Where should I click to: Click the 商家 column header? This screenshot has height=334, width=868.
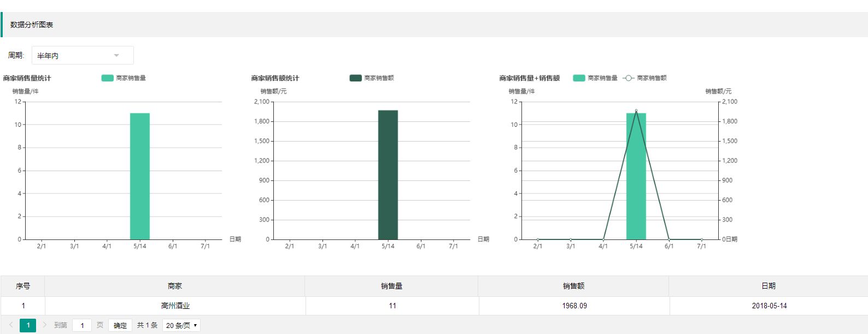pyautogui.click(x=175, y=286)
